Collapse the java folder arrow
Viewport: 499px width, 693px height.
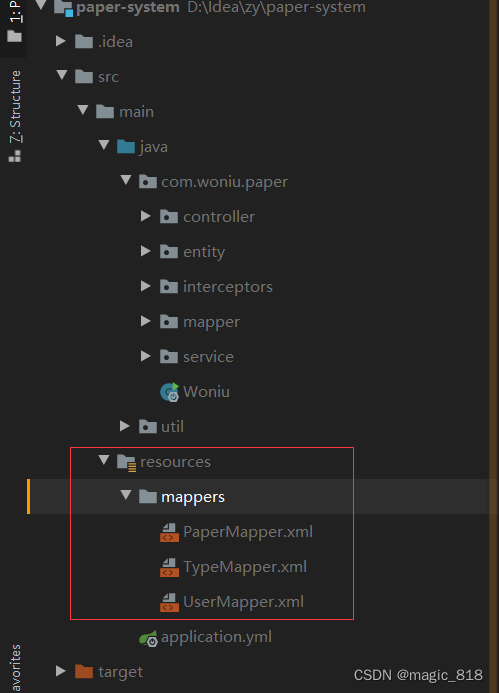[x=104, y=145]
